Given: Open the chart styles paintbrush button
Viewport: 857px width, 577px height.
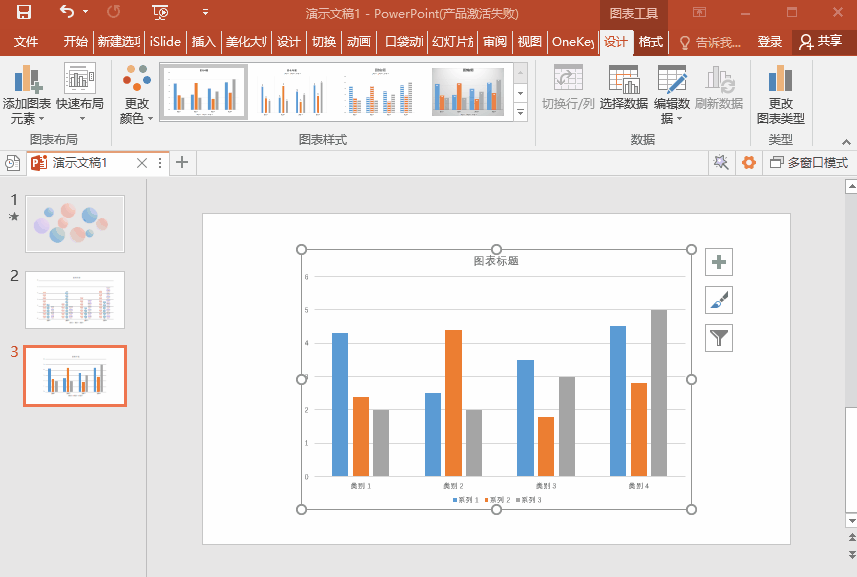Looking at the screenshot, I should [719, 300].
